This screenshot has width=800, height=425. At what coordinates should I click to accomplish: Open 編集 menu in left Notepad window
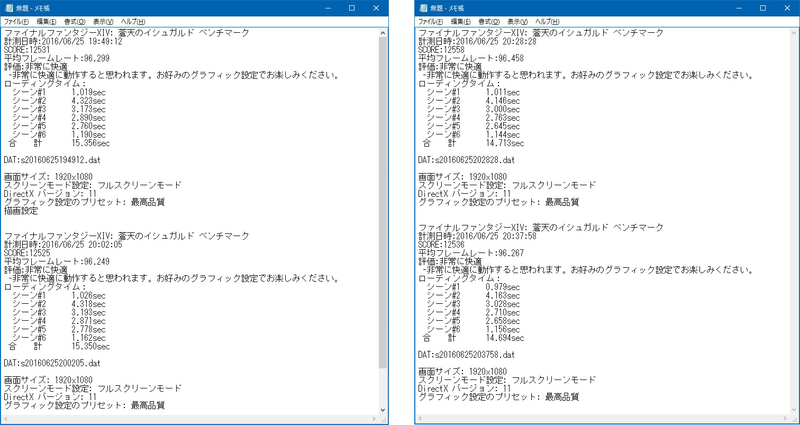[46, 22]
